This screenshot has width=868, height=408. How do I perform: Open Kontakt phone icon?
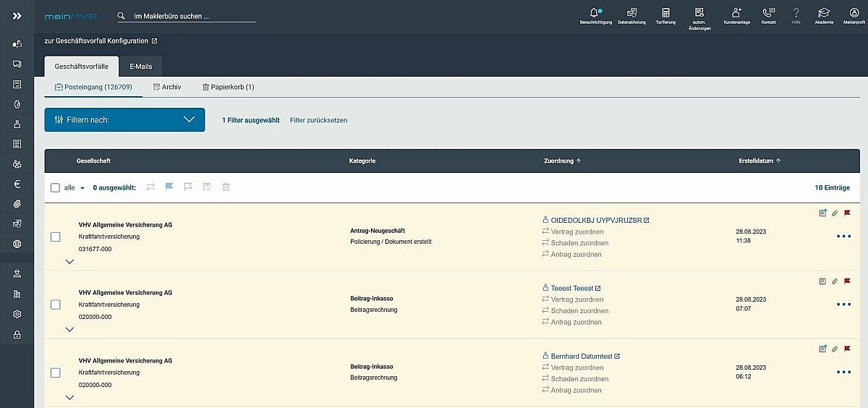pos(769,13)
